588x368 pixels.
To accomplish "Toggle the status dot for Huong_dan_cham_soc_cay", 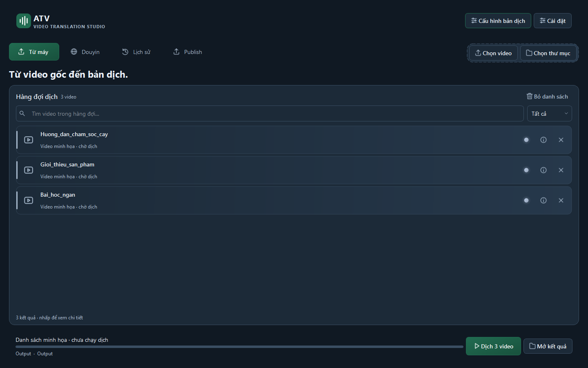I will (526, 140).
